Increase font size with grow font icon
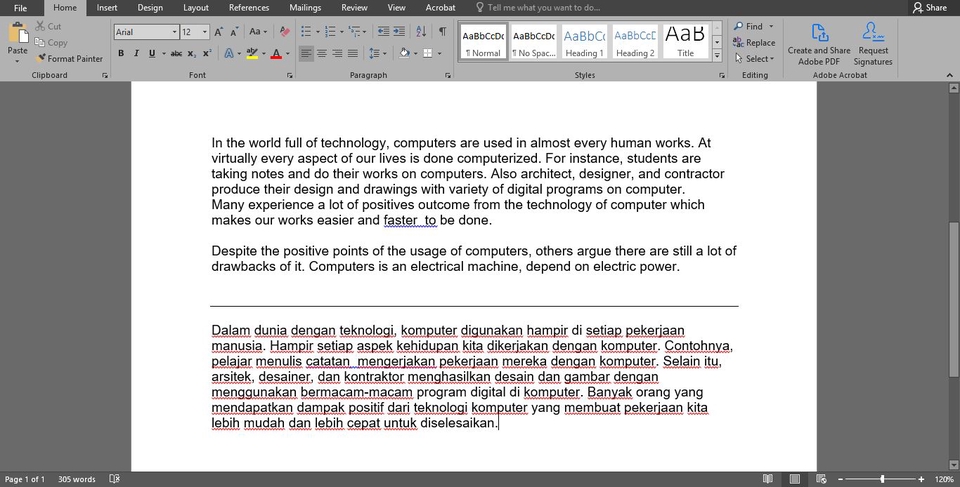 pyautogui.click(x=219, y=32)
